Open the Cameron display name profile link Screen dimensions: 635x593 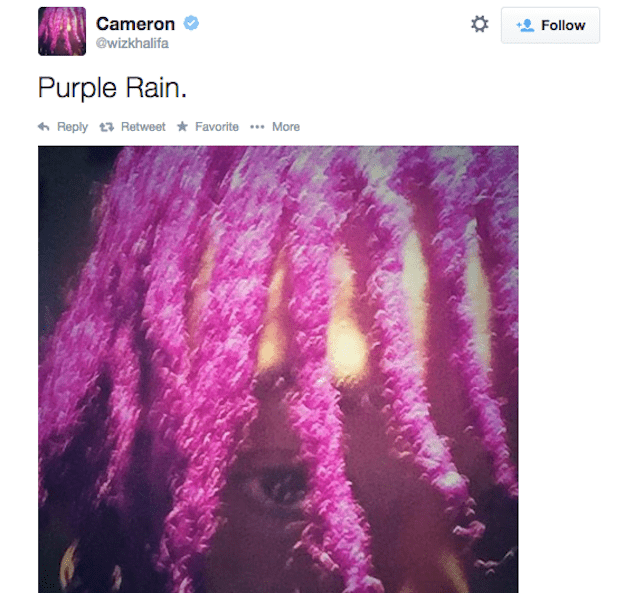[x=135, y=24]
